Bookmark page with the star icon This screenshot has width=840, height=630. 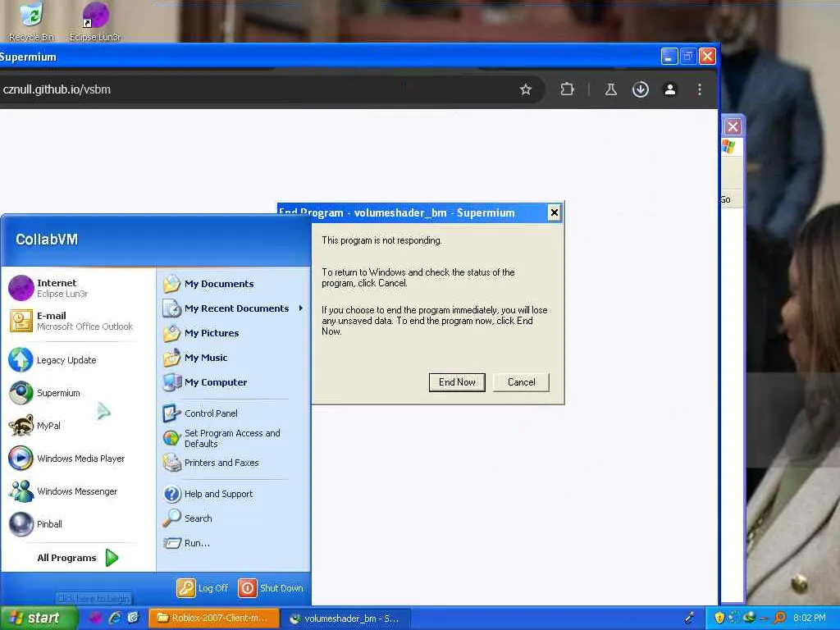point(526,89)
